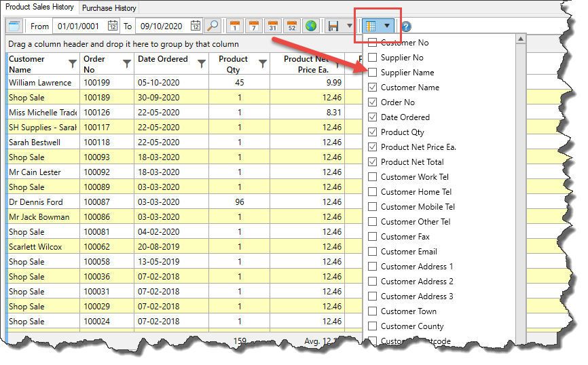Select the 31 day range icon
Viewport: 588px width, 365px height.
pos(272,26)
